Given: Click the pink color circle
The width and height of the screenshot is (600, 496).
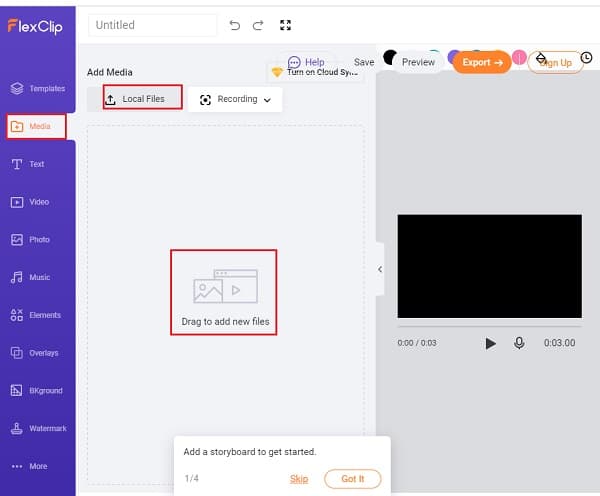Looking at the screenshot, I should (519, 57).
